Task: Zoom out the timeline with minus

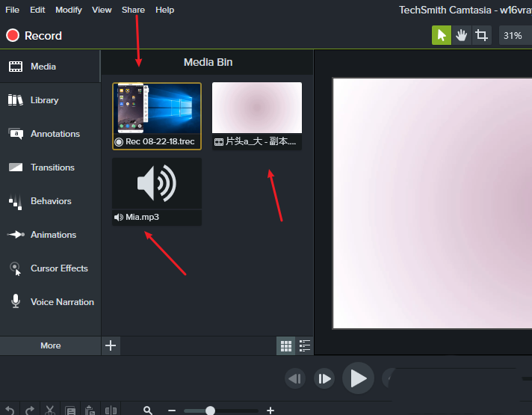Action: pyautogui.click(x=172, y=411)
